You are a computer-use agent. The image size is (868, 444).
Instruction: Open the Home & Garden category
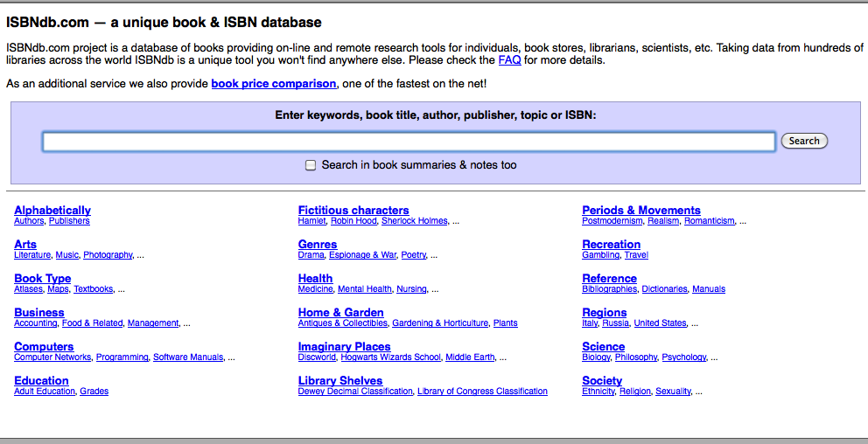tap(341, 312)
